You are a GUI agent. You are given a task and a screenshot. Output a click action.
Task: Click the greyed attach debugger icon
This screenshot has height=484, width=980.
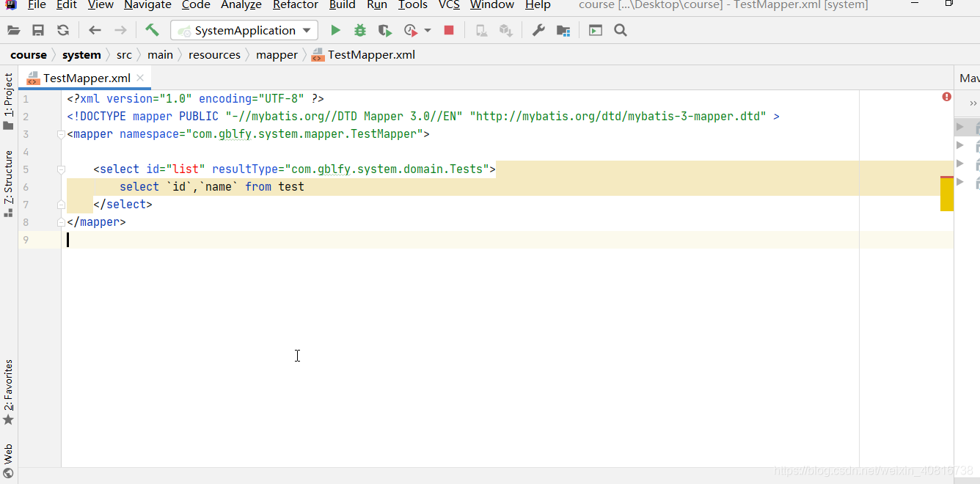pyautogui.click(x=481, y=30)
